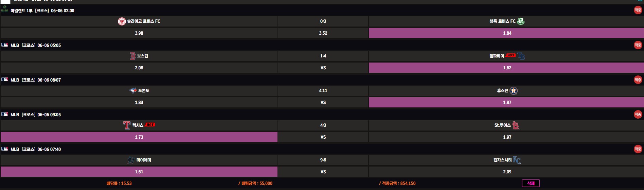The height and width of the screenshot is (190, 644).
Task: Select the highlighted 1.73 Texas odds cell
Action: point(139,137)
